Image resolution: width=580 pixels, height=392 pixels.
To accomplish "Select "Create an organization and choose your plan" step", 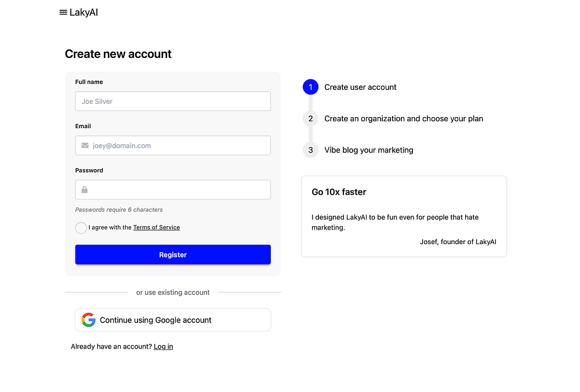I will pyautogui.click(x=404, y=118).
